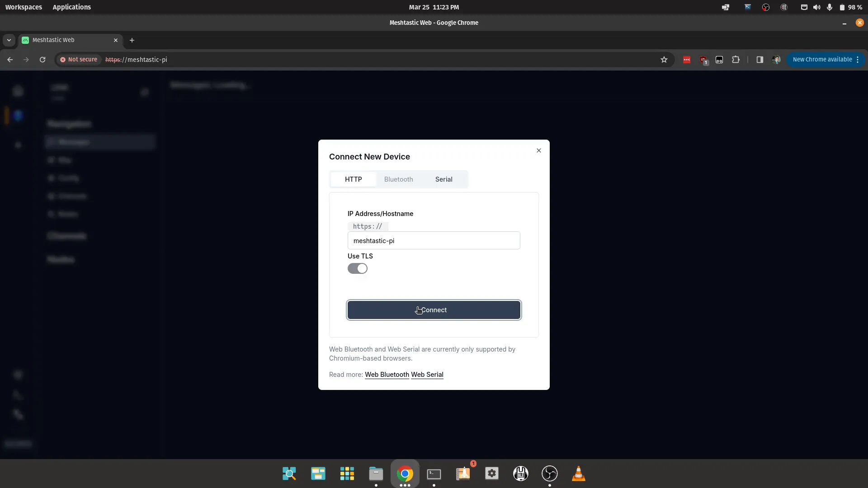Click the two-eyed face extension icon

pyautogui.click(x=719, y=60)
